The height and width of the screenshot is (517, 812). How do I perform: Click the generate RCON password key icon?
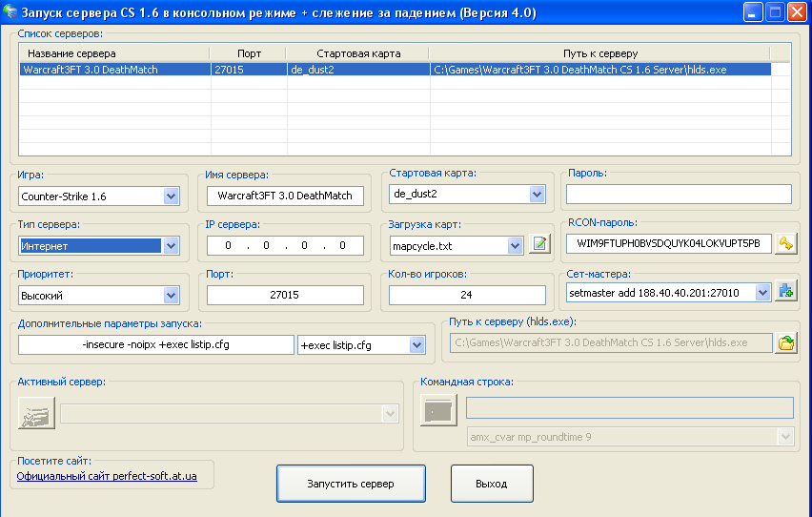click(x=785, y=244)
